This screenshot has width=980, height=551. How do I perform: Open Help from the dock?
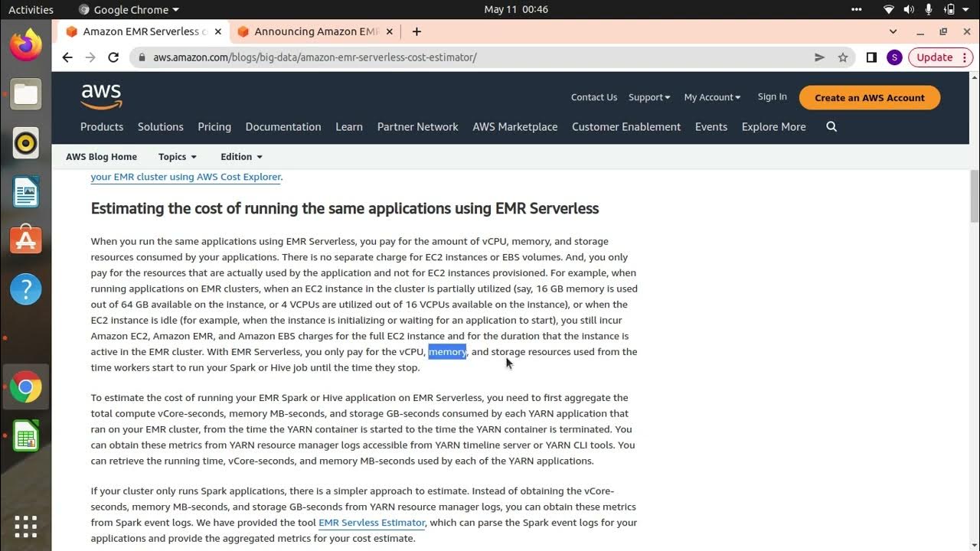coord(25,289)
